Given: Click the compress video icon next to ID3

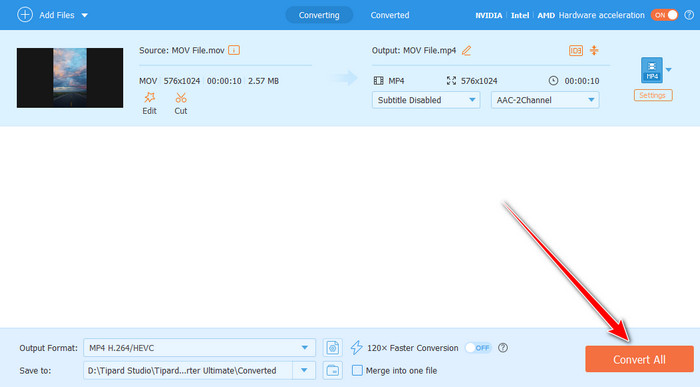Looking at the screenshot, I should 594,50.
